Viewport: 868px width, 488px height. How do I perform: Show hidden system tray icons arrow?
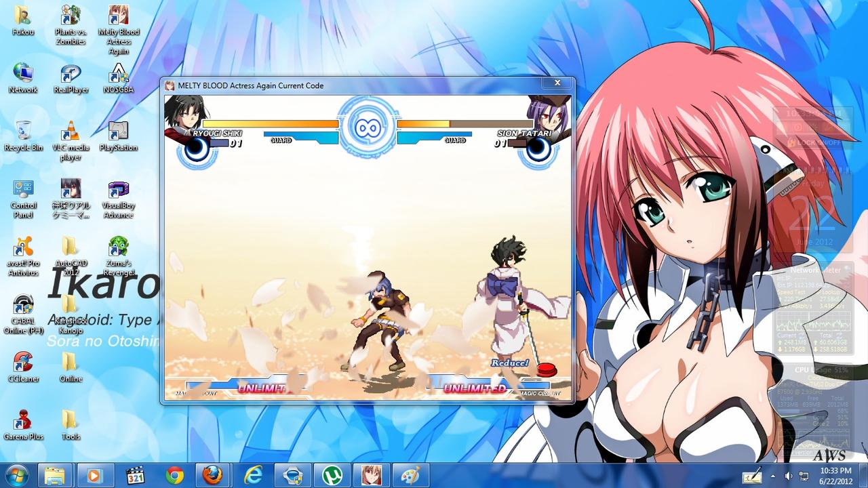[x=773, y=476]
